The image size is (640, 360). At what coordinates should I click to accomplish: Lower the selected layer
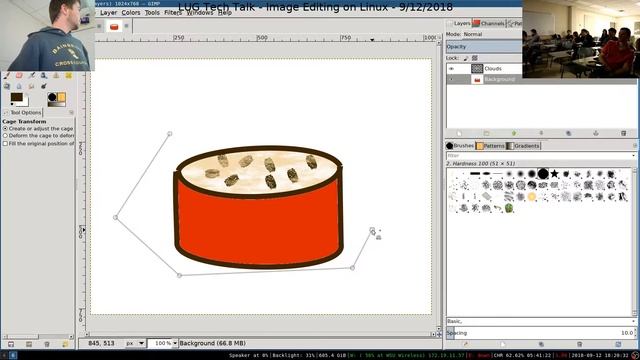pos(541,133)
